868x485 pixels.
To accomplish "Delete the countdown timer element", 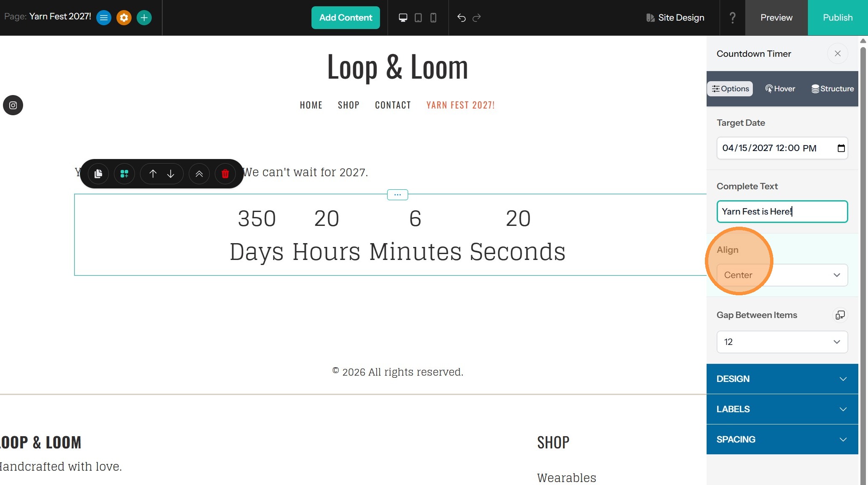I will tap(225, 174).
